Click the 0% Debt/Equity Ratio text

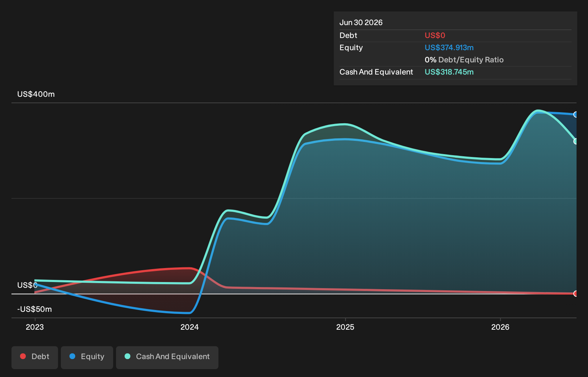[x=464, y=60]
